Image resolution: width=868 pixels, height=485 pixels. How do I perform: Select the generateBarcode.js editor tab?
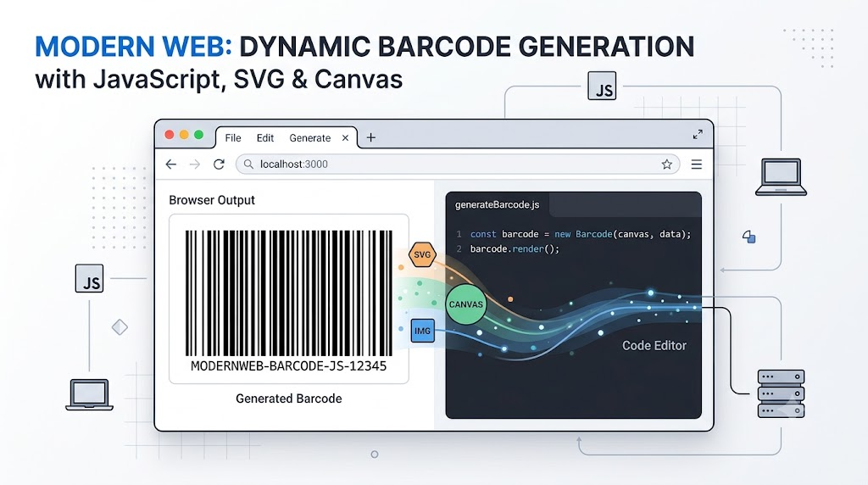coord(497,205)
